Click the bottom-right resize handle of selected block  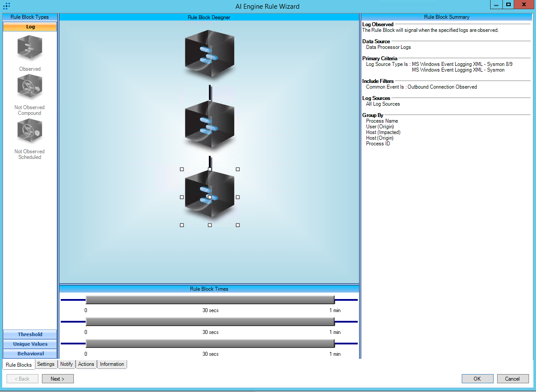tap(238, 225)
